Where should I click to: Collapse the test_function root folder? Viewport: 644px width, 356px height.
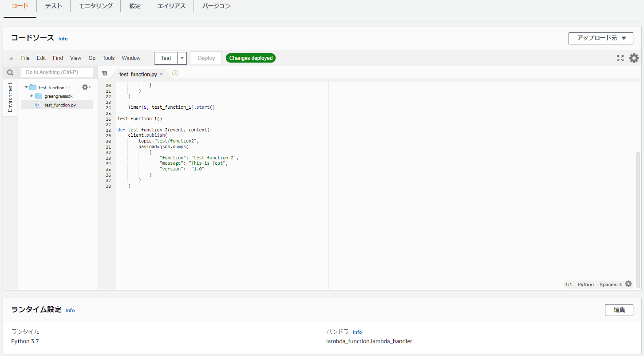click(x=26, y=87)
